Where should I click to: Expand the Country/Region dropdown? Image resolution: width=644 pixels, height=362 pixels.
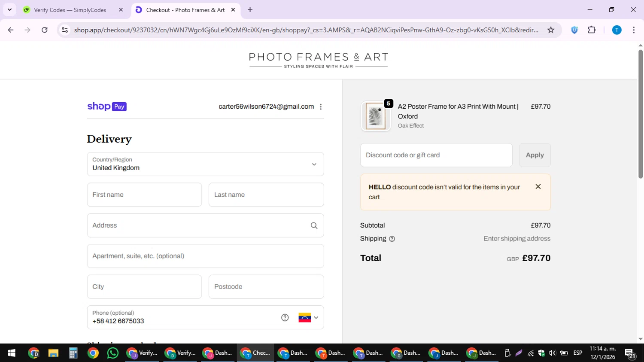205,164
